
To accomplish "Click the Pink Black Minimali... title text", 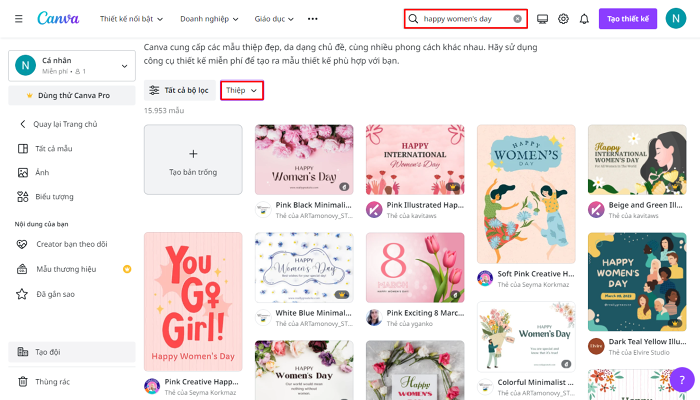I will (x=313, y=205).
